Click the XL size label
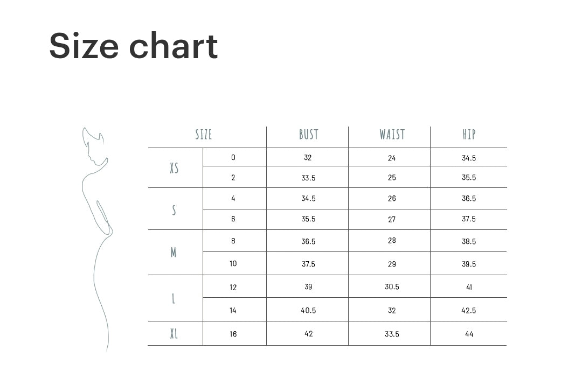 click(x=174, y=334)
